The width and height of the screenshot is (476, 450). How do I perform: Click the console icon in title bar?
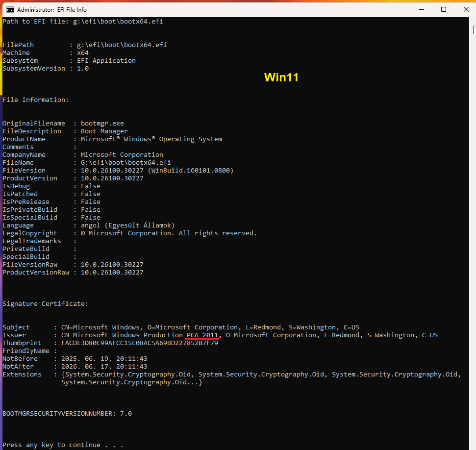coord(10,10)
